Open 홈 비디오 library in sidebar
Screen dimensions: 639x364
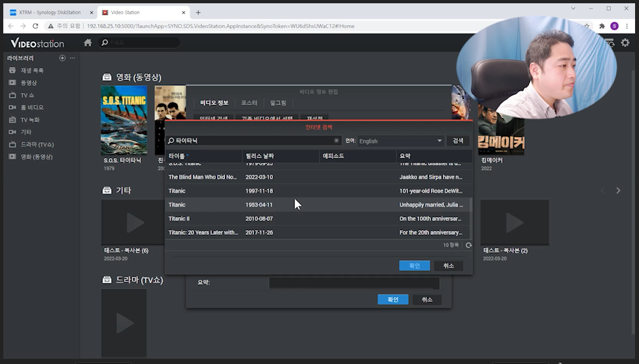click(x=31, y=107)
